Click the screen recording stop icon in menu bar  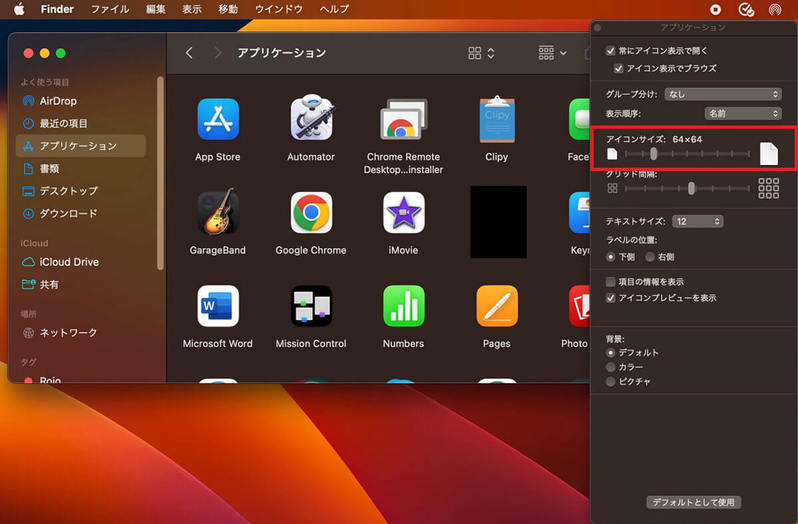pos(716,9)
